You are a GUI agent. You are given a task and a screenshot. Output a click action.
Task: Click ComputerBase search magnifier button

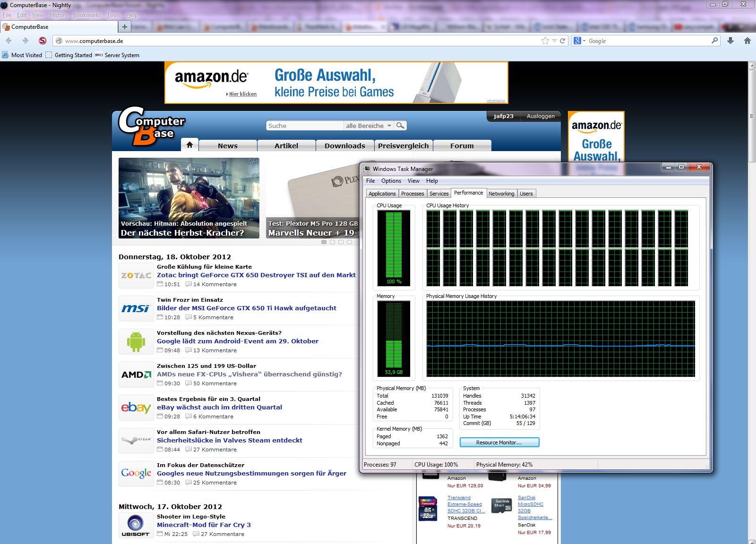(400, 126)
